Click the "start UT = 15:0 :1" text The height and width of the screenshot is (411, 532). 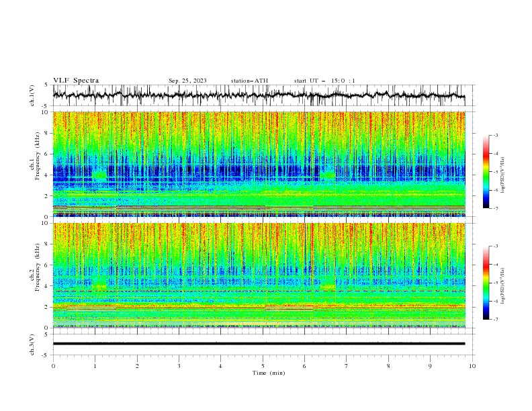tap(324, 81)
